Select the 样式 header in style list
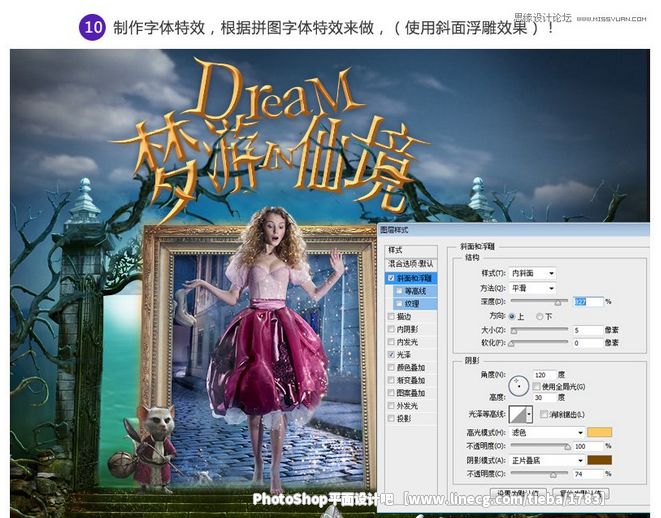 pos(411,250)
